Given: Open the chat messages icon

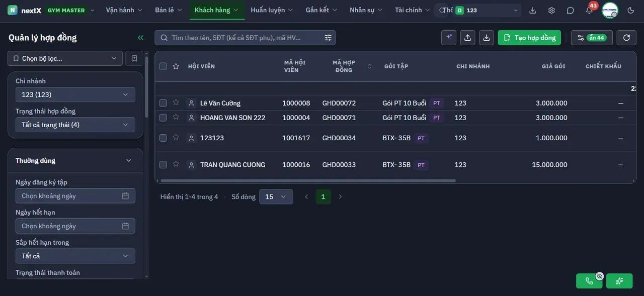Looking at the screenshot, I should coord(570,10).
